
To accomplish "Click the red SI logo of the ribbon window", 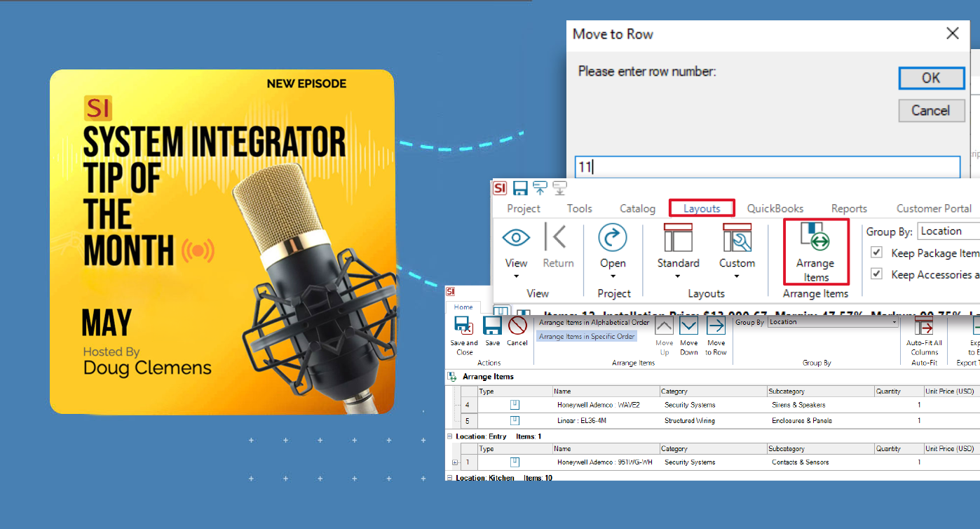I will tap(500, 188).
